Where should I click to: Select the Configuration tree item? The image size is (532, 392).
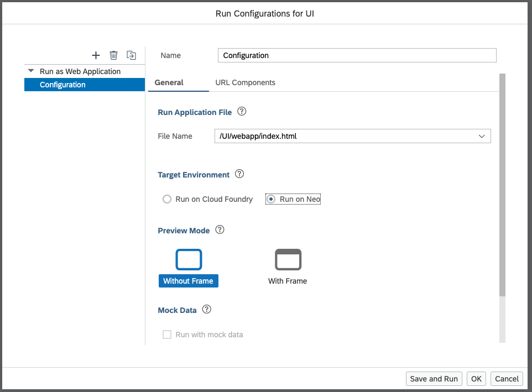tap(85, 85)
